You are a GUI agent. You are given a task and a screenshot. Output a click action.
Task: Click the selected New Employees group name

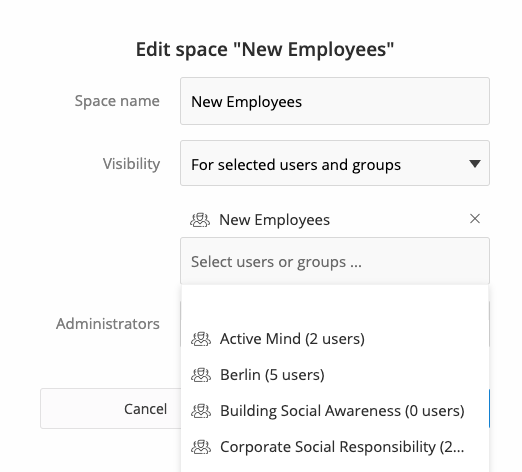pyautogui.click(x=275, y=220)
